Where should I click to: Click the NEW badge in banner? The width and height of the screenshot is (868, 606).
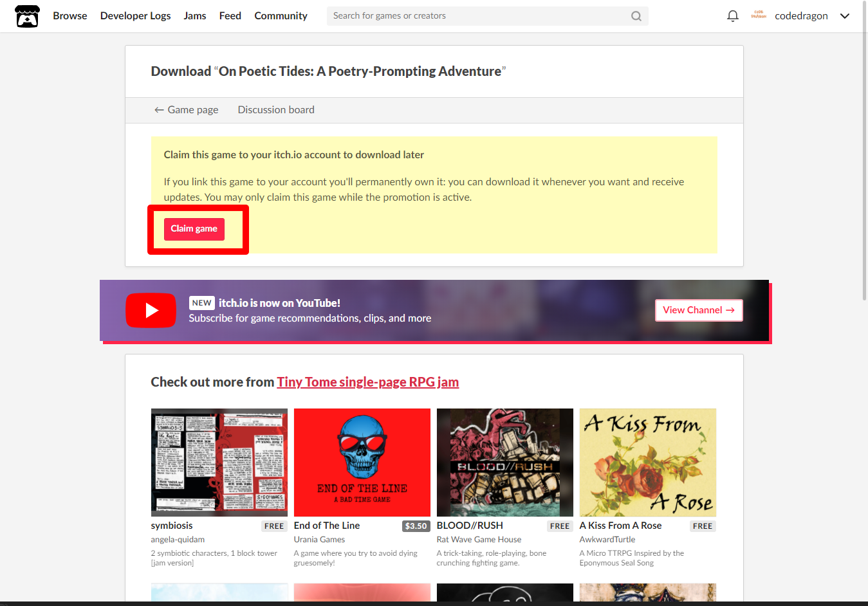pos(201,303)
